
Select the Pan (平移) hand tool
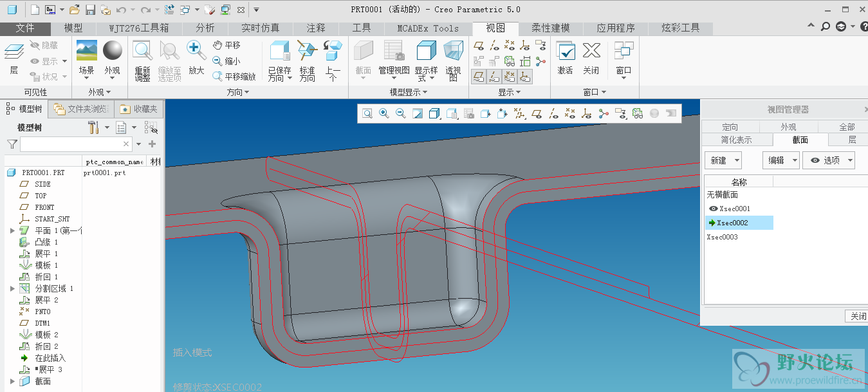point(226,45)
